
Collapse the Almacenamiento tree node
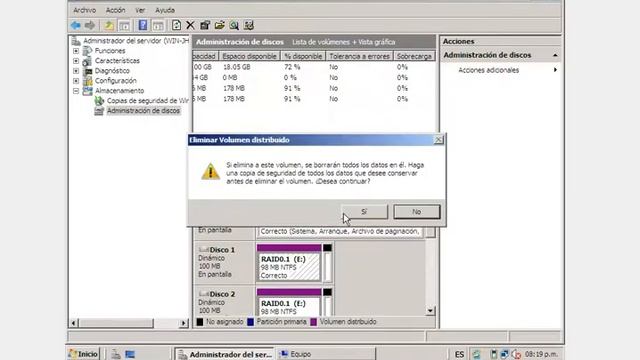pyautogui.click(x=76, y=91)
